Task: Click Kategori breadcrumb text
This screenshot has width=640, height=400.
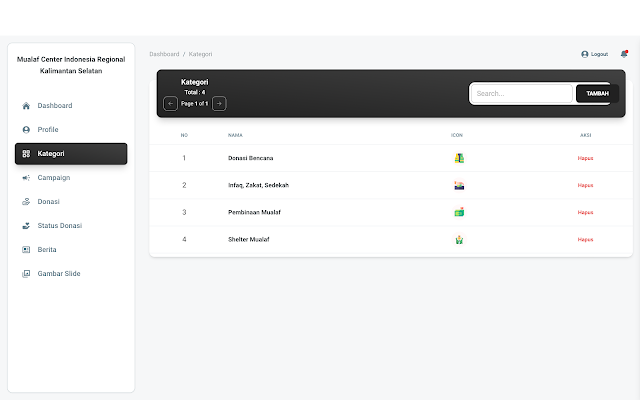Action: (200, 54)
